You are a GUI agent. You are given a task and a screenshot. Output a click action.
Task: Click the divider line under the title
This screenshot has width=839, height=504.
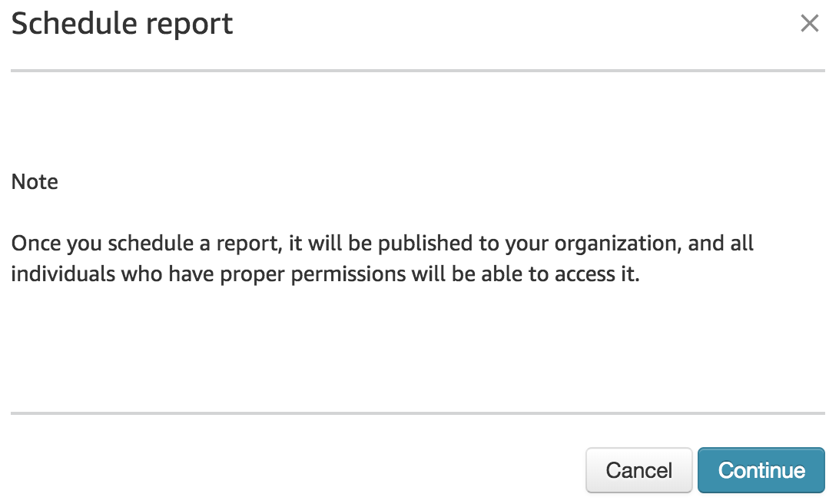417,70
